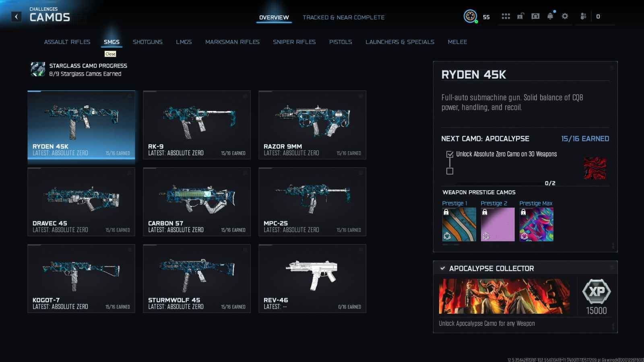This screenshot has height=362, width=644.
Task: Open the Sniper Rifles category
Action: pyautogui.click(x=294, y=42)
